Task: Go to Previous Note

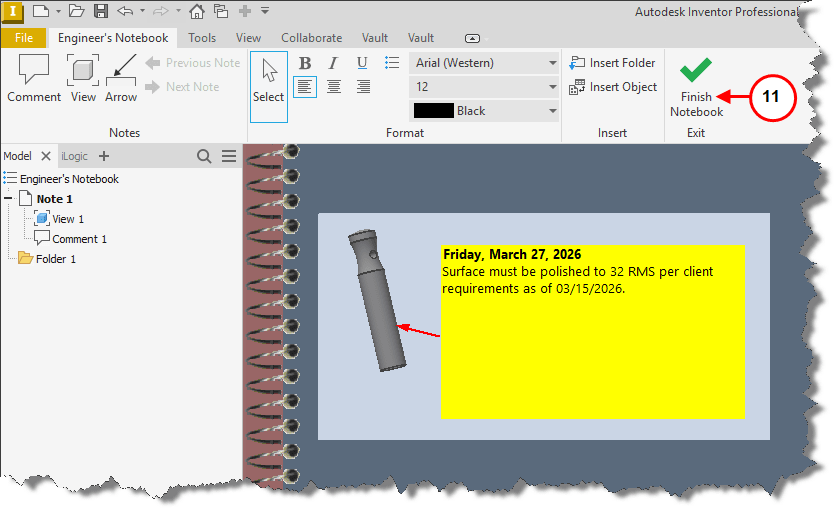Action: coord(193,63)
